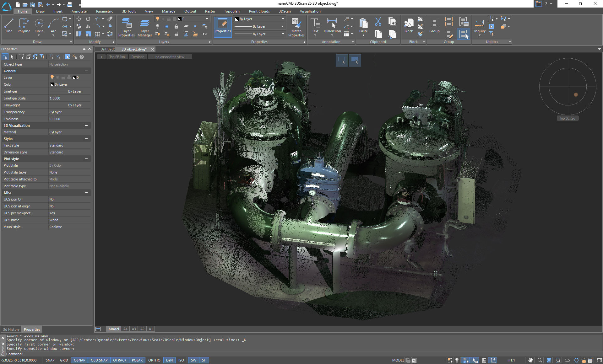The height and width of the screenshot is (364, 603).
Task: Edit the Linetype Scale value 1.0000
Action: pos(69,98)
